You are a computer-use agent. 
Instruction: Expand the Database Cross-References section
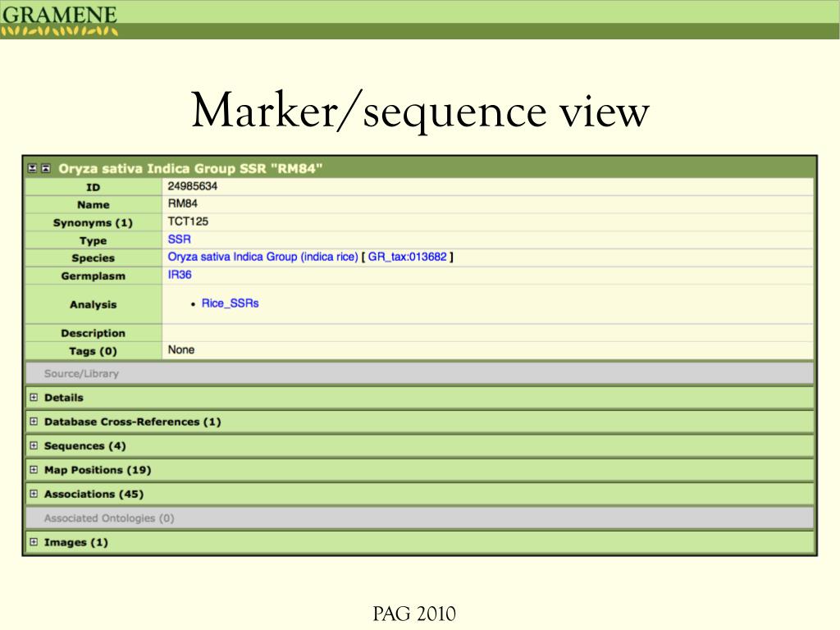[x=131, y=422]
